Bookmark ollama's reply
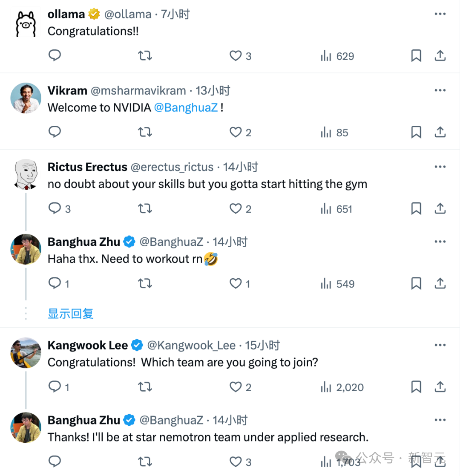The width and height of the screenshot is (460, 476). (416, 55)
